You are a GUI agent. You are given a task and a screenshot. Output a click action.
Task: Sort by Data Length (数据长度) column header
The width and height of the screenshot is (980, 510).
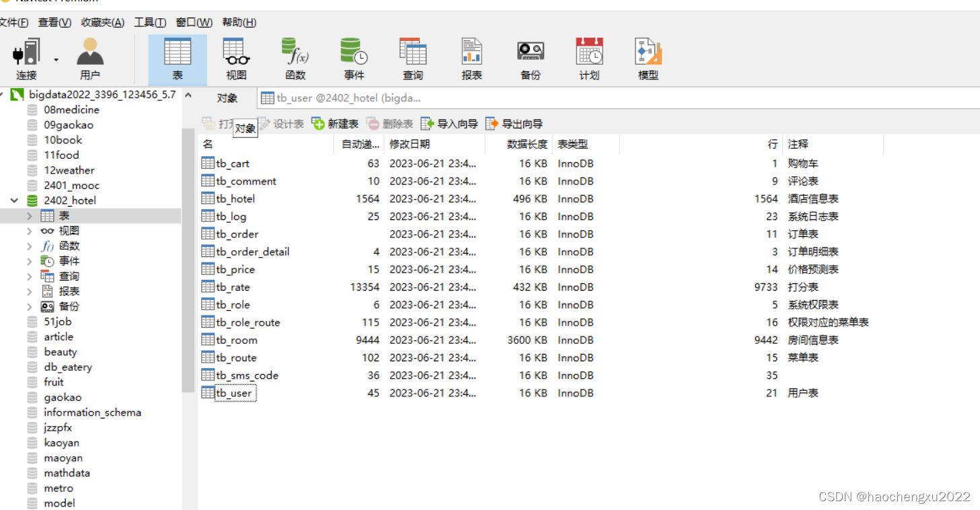pos(519,144)
